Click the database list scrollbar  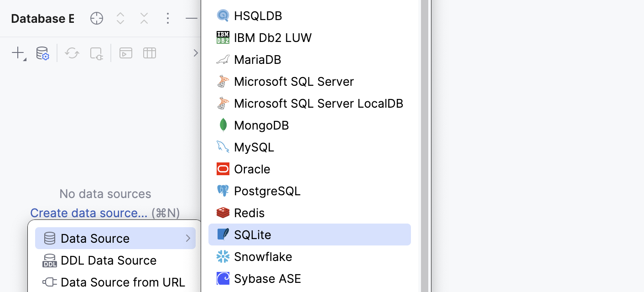(x=425, y=146)
